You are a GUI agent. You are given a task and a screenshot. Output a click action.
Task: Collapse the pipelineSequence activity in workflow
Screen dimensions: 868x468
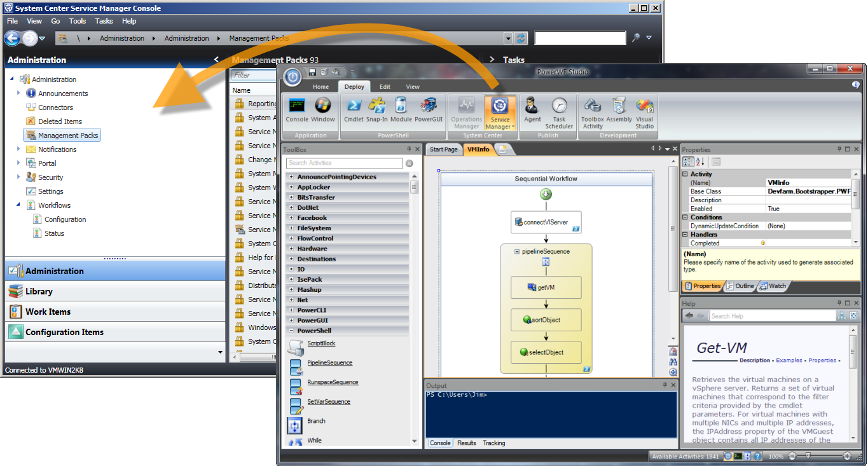[516, 252]
